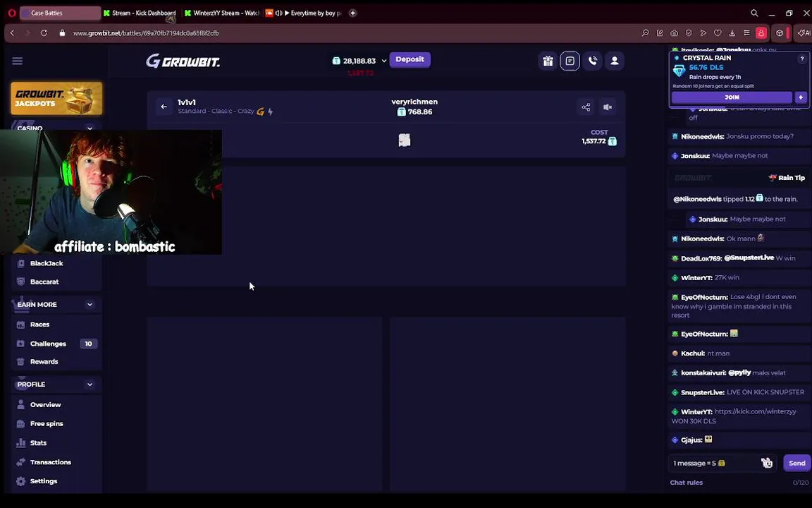Collapse the Profile section
Screen dimensions: 812x508
pyautogui.click(x=90, y=384)
